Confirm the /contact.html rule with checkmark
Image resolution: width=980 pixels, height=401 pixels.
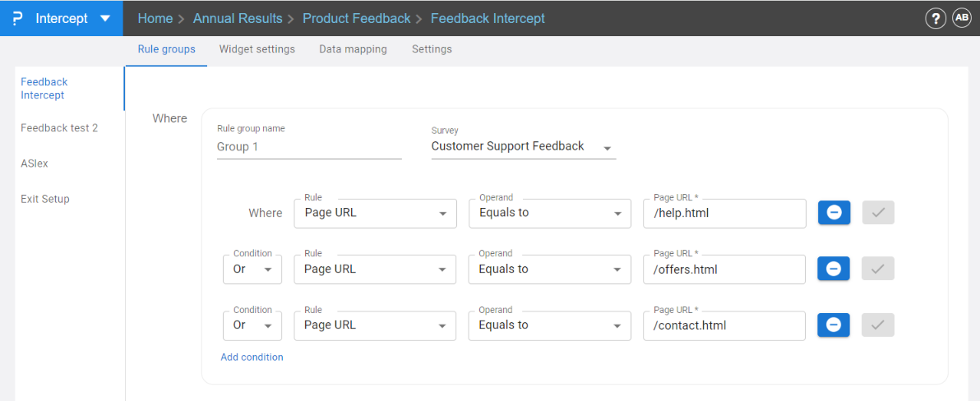[878, 325]
